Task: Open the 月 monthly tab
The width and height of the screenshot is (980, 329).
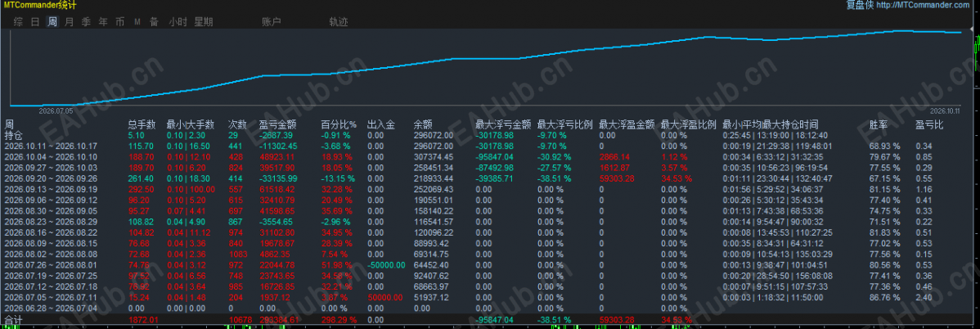Action: (69, 22)
